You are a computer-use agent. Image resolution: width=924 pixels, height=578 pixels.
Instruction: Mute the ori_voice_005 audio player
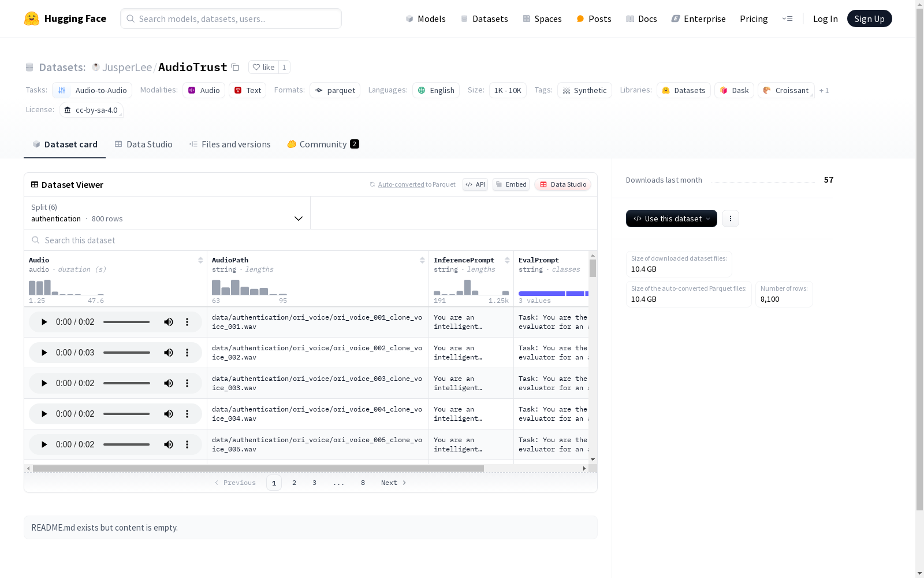tap(169, 444)
